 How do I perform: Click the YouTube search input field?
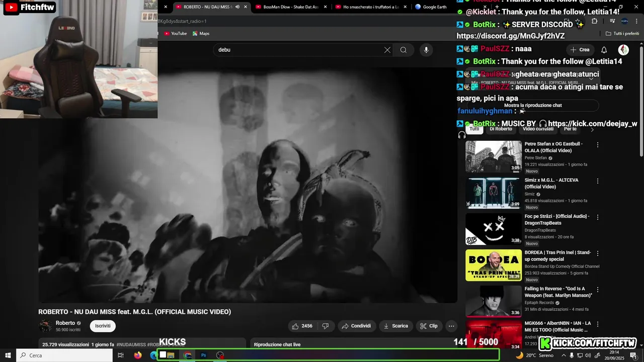(297, 50)
